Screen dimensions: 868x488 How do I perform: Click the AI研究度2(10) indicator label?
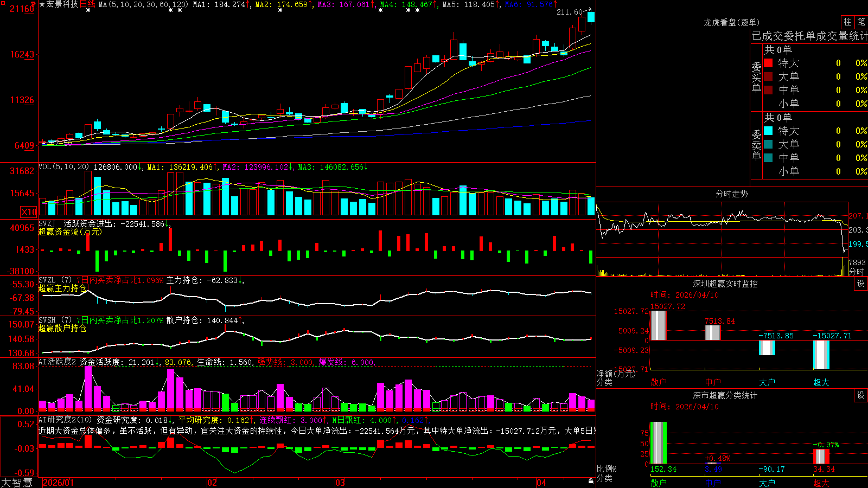click(65, 420)
